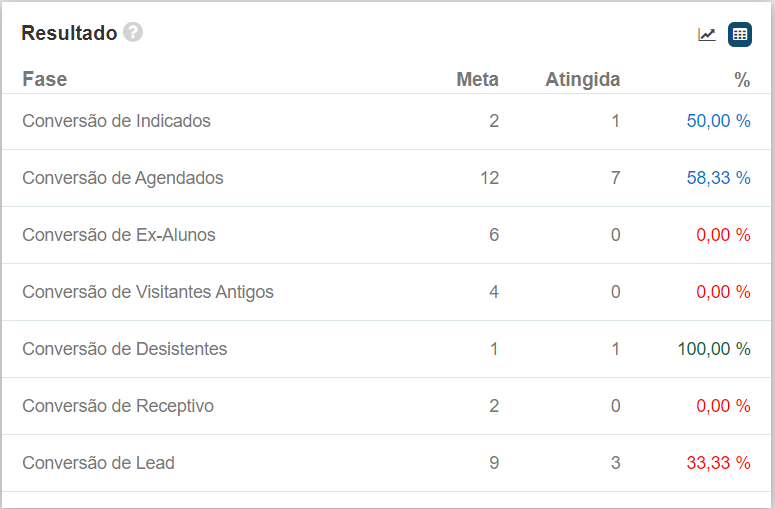Open the Conversão de Indicados row
Viewport: 775px width, 509px height.
(x=116, y=121)
